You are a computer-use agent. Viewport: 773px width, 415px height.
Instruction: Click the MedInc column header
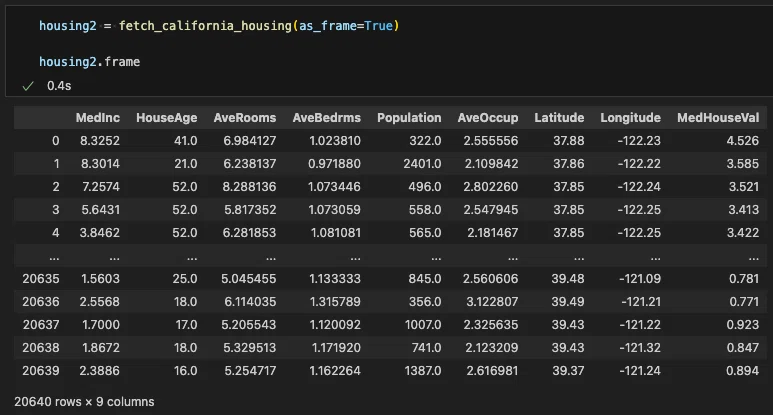click(98, 118)
